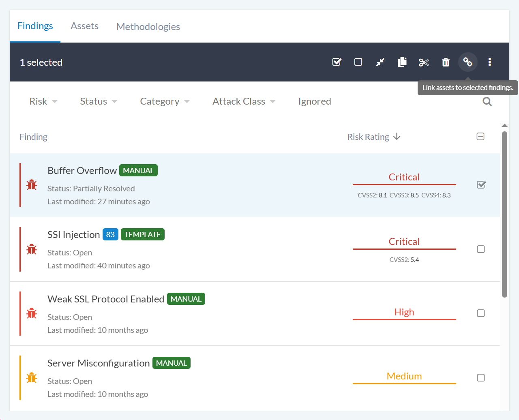Screen dimensions: 519x420
Task: Cut selected findings with the scissors icon
Action: 424,62
